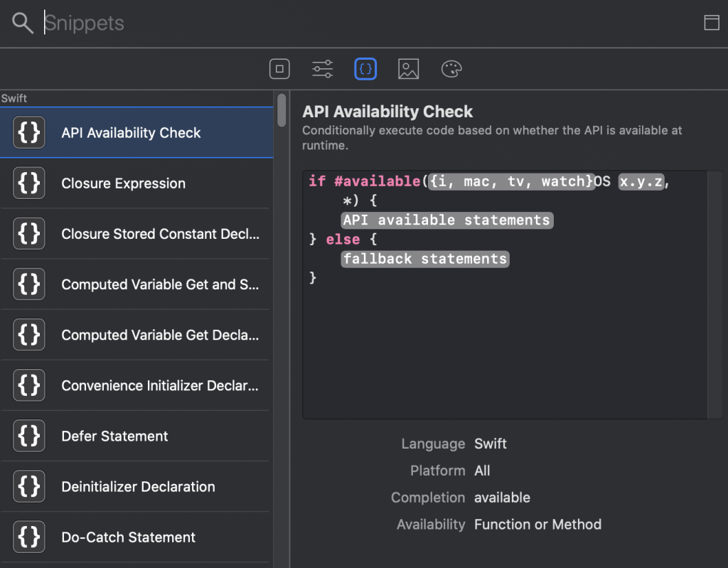Show the Color library palette tab
Image resolution: width=728 pixels, height=568 pixels.
451,69
